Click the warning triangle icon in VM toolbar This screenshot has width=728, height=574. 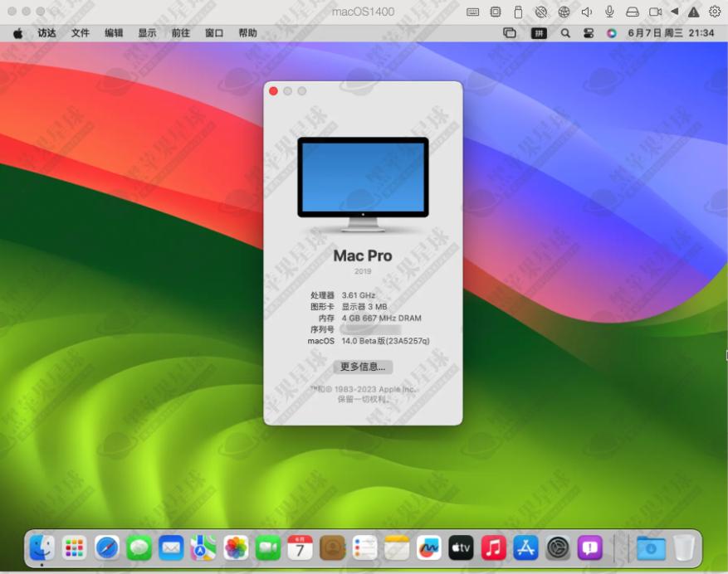(694, 12)
